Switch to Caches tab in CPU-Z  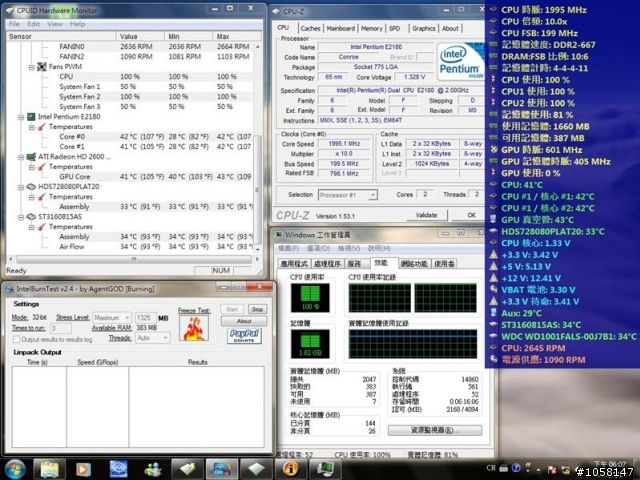(310, 28)
